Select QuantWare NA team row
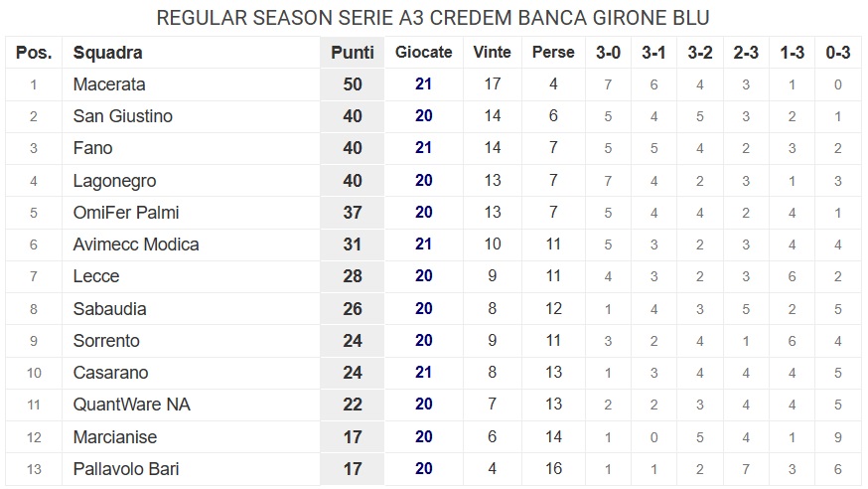This screenshot has height=489, width=868. [x=433, y=405]
